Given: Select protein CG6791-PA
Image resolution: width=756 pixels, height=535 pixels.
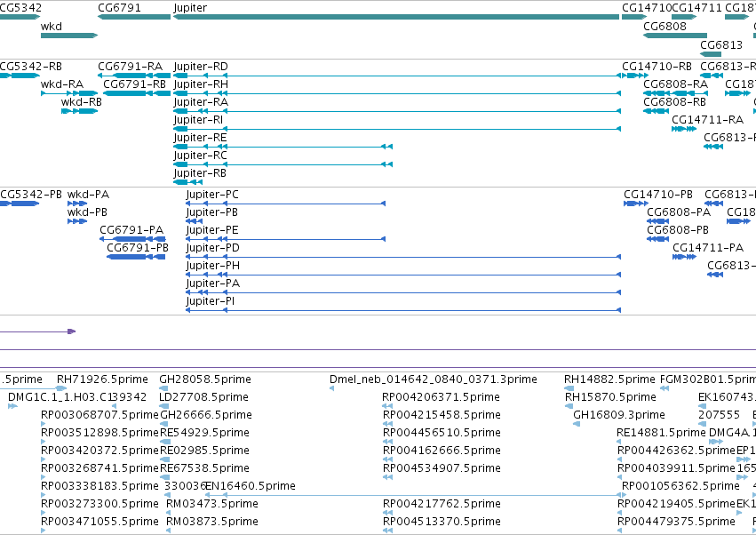Looking at the screenshot, I should tap(132, 239).
